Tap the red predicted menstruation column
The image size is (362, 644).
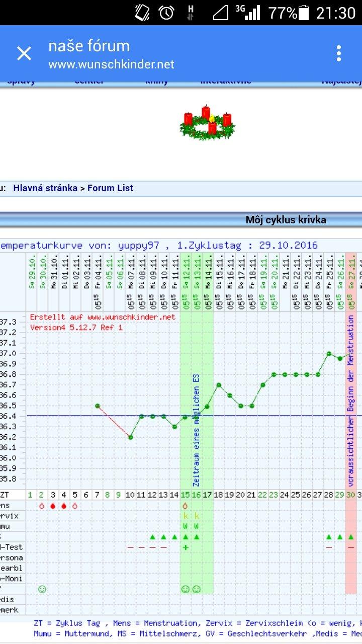click(x=350, y=403)
